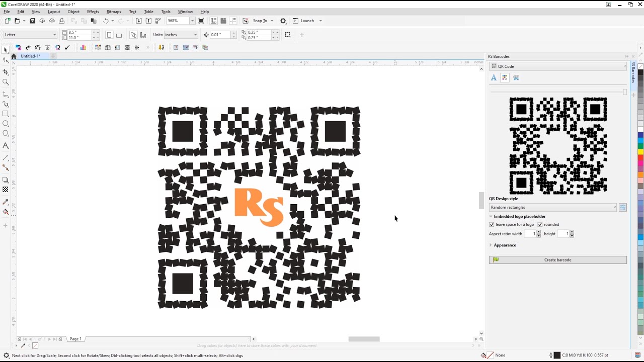Click the Undo arrow icon
644x362 pixels.
(x=106, y=21)
